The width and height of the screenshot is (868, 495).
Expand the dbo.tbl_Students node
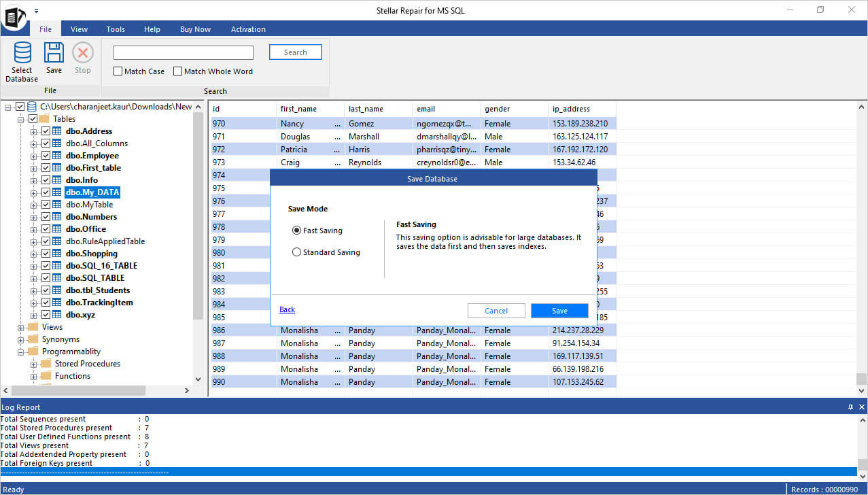click(x=34, y=290)
